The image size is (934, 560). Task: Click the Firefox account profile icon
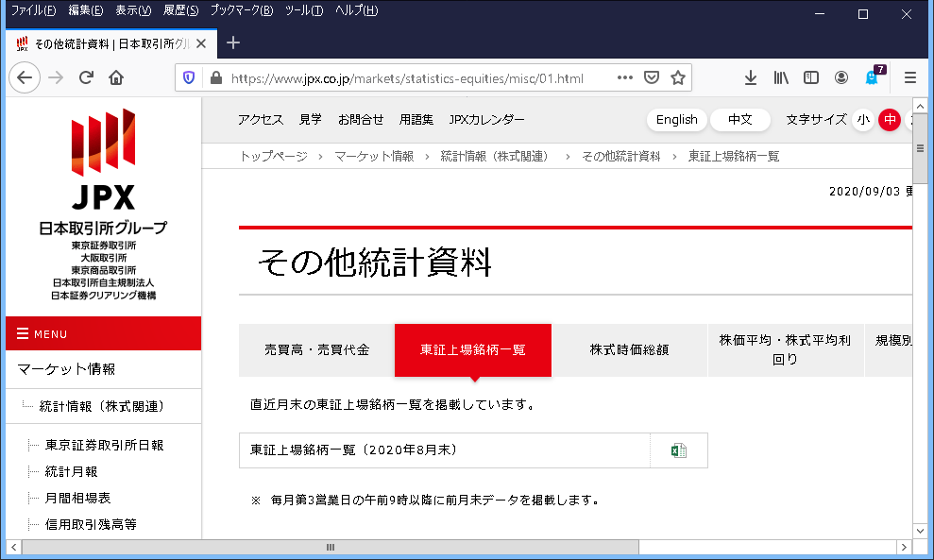click(841, 77)
